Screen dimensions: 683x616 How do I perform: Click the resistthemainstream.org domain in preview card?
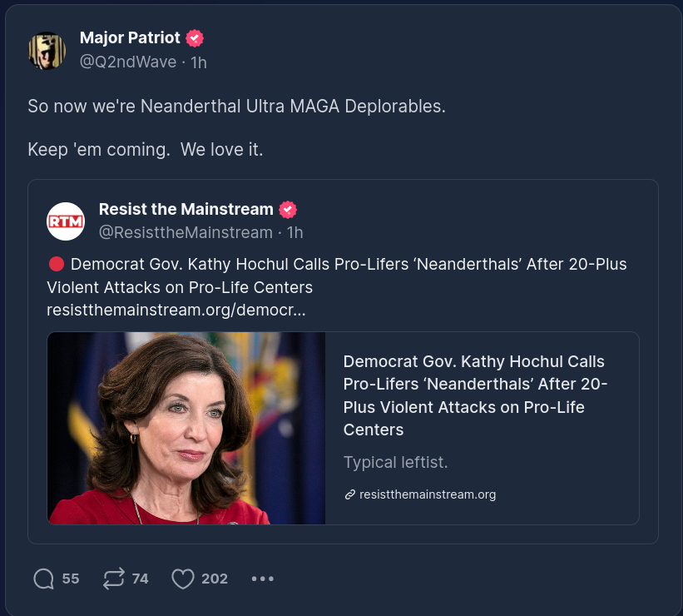click(x=428, y=494)
